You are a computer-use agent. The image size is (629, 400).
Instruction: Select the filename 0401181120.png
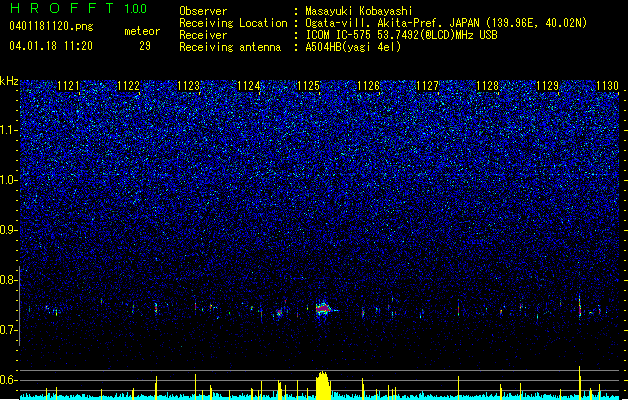point(51,27)
